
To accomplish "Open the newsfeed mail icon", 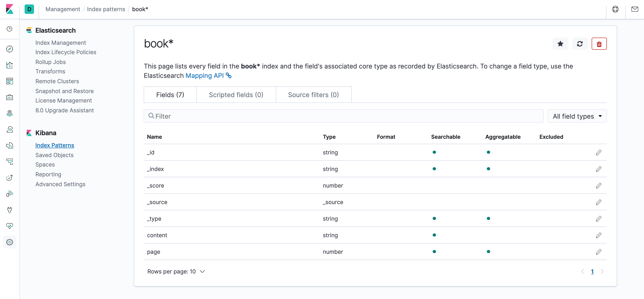I will tap(635, 9).
